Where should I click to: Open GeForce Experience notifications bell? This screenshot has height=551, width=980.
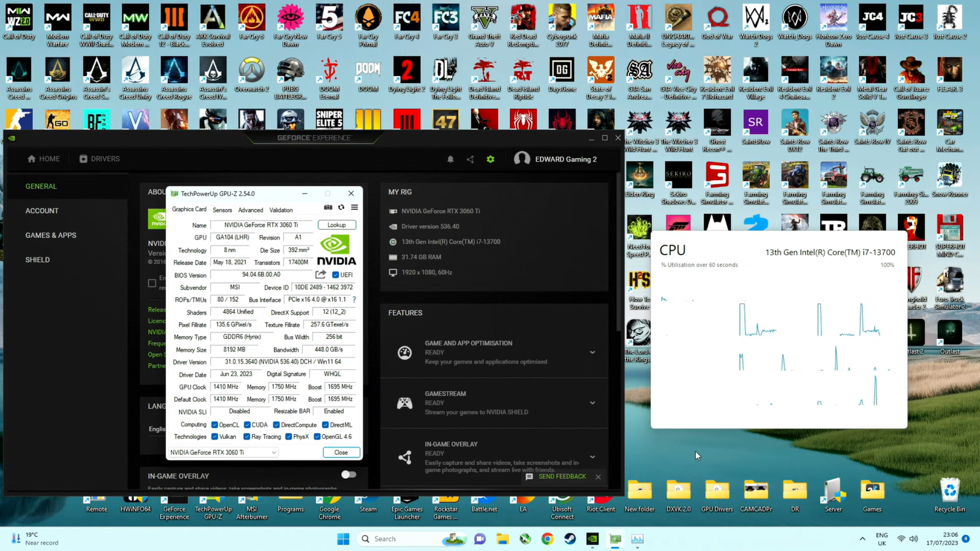[x=450, y=159]
